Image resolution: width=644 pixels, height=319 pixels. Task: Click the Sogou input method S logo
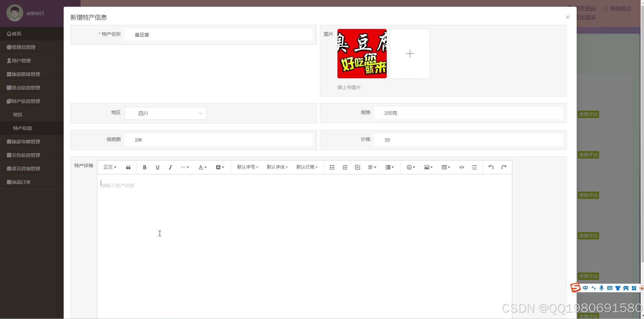point(575,288)
